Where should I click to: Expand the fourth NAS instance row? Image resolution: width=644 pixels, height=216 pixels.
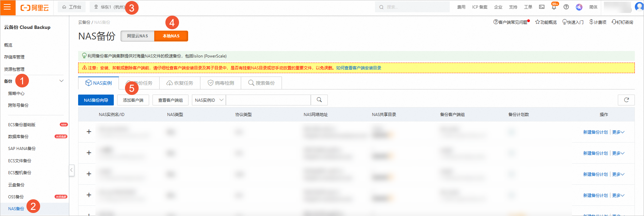pyautogui.click(x=89, y=195)
